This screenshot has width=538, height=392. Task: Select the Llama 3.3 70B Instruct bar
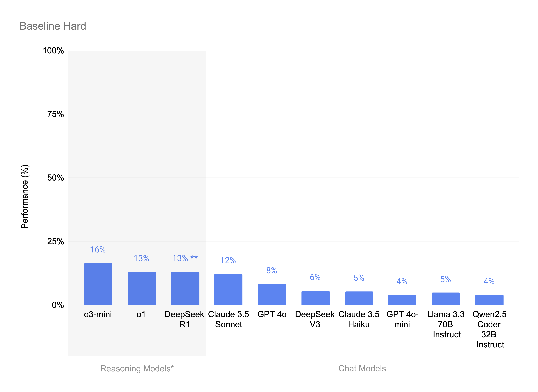tap(446, 299)
